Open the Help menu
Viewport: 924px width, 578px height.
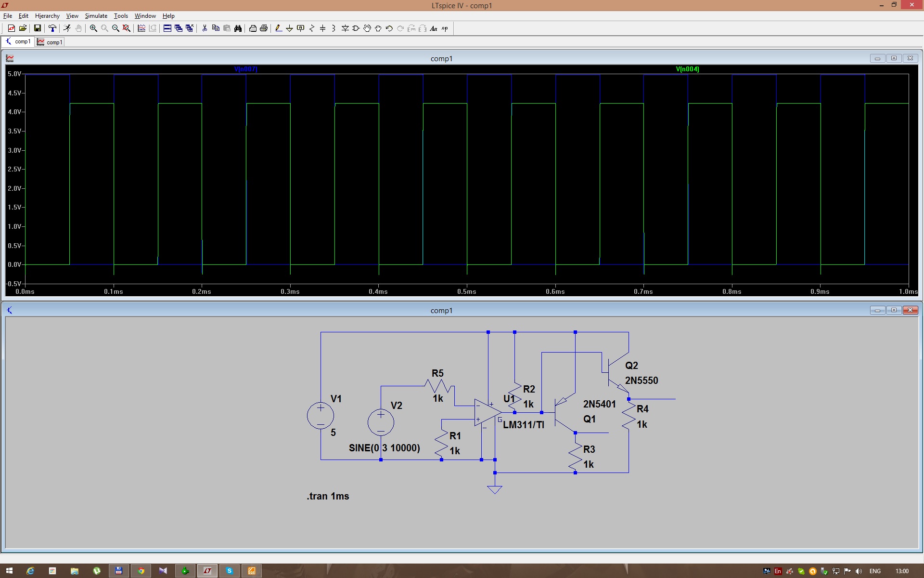[x=168, y=16]
